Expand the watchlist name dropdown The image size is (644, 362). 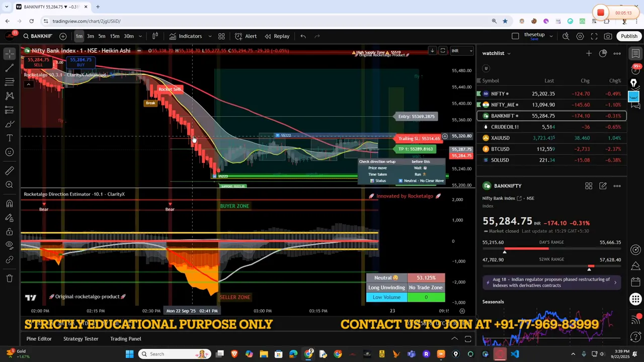(x=509, y=53)
